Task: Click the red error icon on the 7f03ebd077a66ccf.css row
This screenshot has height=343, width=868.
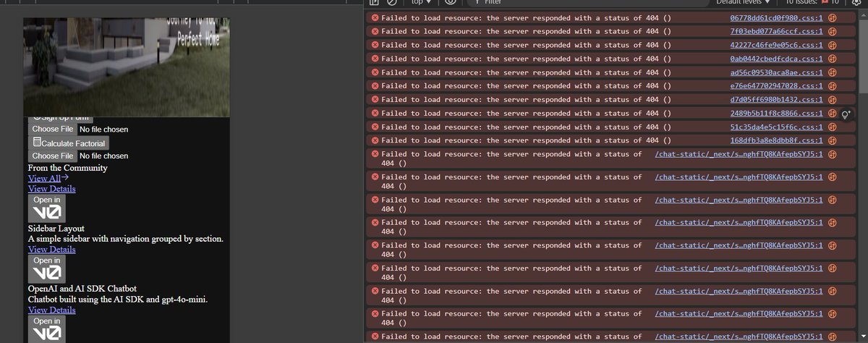Action: pyautogui.click(x=375, y=31)
